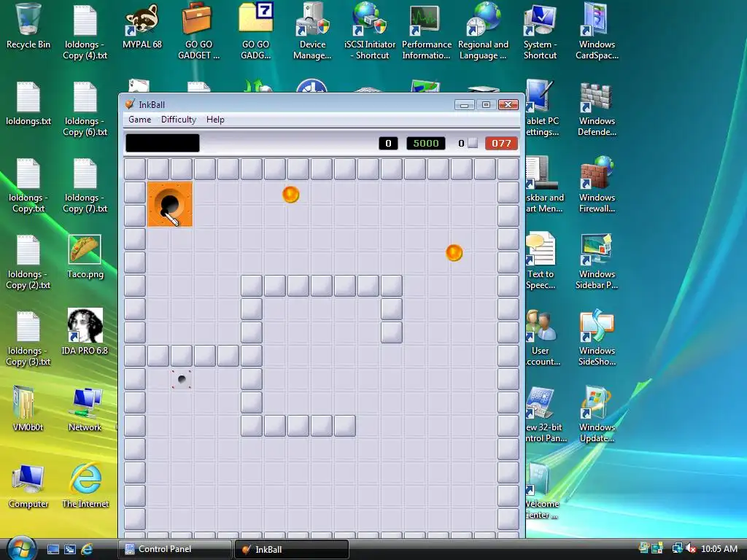747x560 pixels.
Task: Open the Network desktop icon
Action: point(85,410)
